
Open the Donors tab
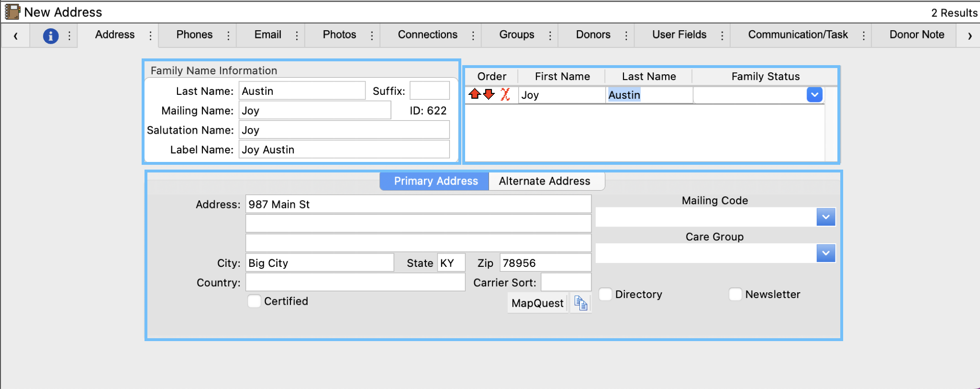(x=593, y=35)
